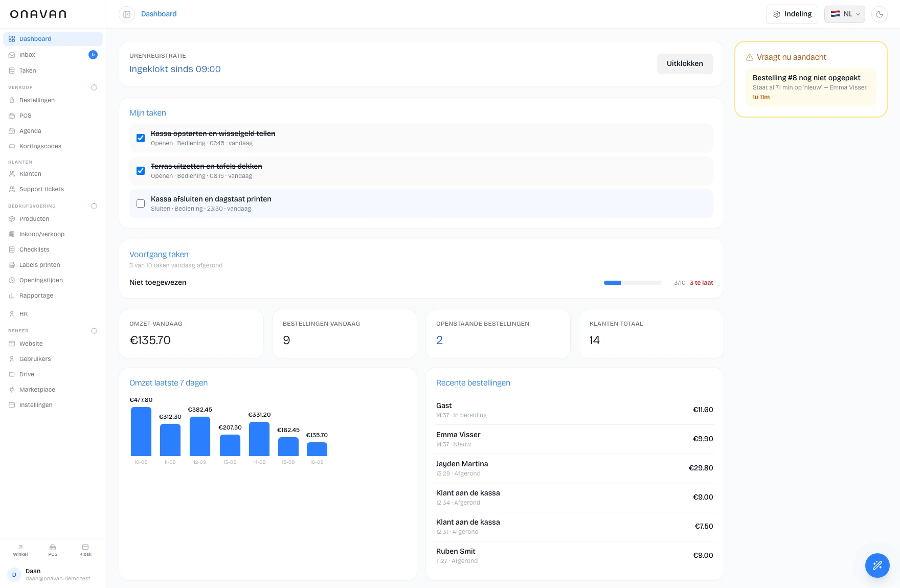
Task: Click the Agenda calendar icon
Action: click(x=12, y=131)
